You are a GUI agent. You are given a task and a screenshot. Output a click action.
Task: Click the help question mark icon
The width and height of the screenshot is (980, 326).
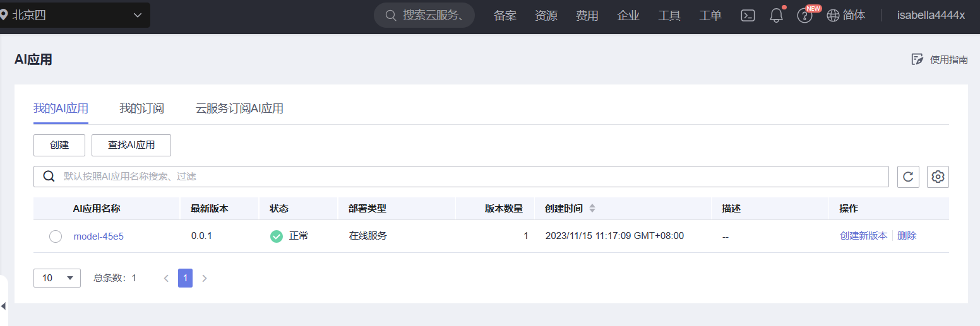(804, 16)
